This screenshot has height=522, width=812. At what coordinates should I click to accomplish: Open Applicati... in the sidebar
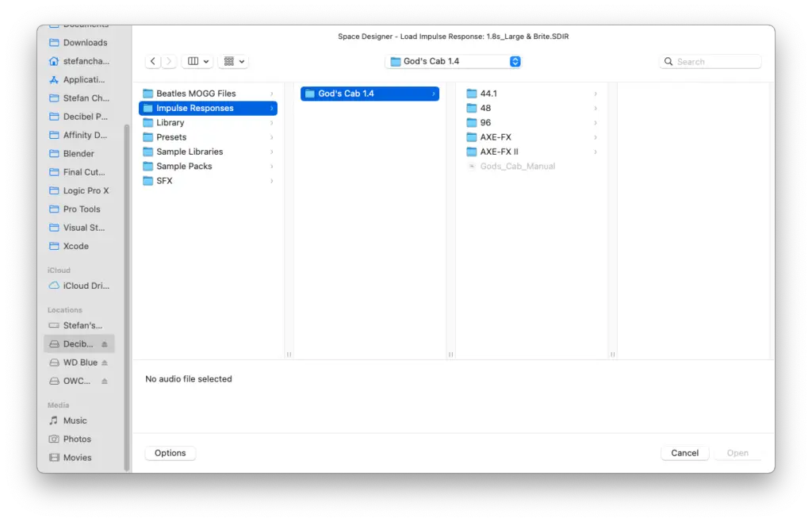point(79,80)
